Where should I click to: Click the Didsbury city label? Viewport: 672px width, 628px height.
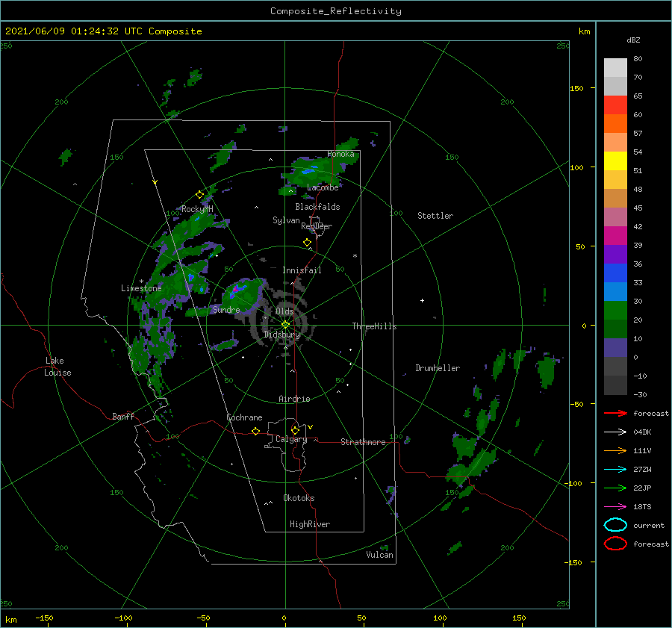(x=281, y=335)
